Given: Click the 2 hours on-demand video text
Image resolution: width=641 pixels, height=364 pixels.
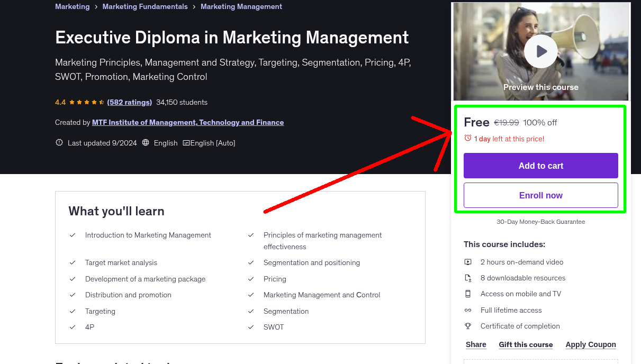Looking at the screenshot, I should point(522,262).
